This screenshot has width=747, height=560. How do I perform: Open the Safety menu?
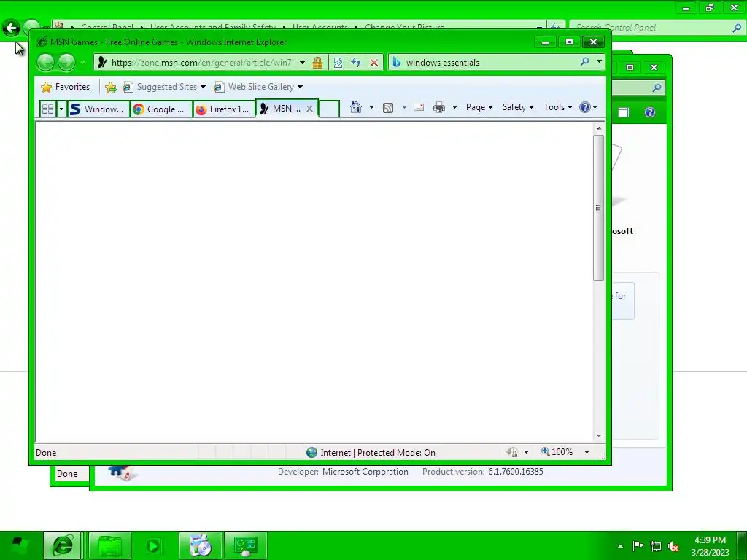(518, 107)
